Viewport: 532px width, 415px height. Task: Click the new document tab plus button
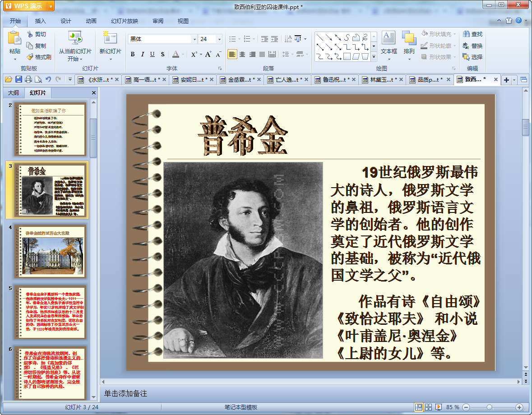[507, 80]
